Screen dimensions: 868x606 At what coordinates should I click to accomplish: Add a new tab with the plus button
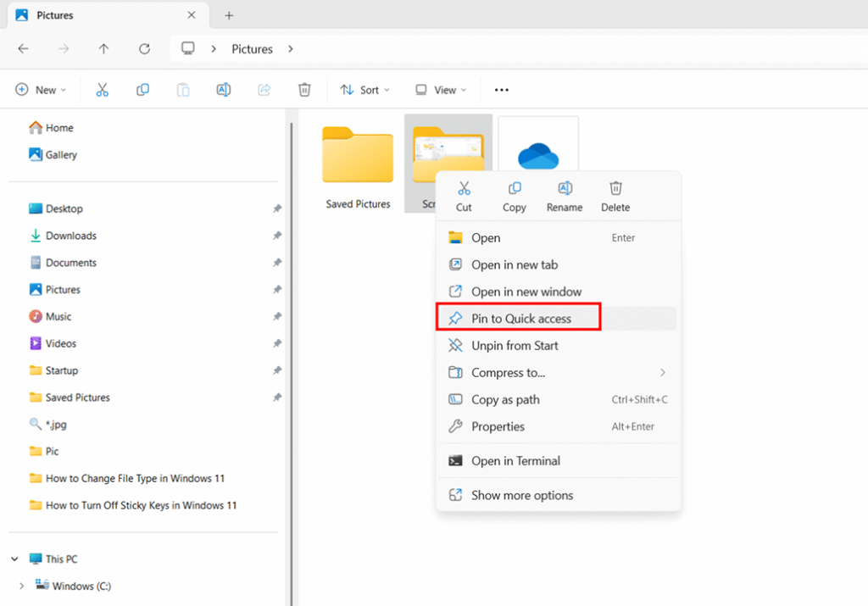[x=229, y=15]
